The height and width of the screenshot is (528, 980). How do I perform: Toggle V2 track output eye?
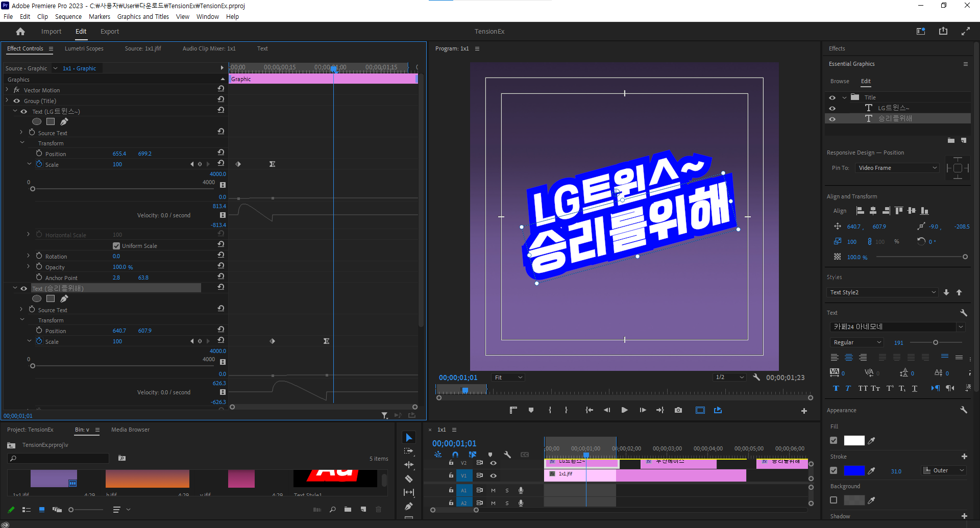pos(493,463)
